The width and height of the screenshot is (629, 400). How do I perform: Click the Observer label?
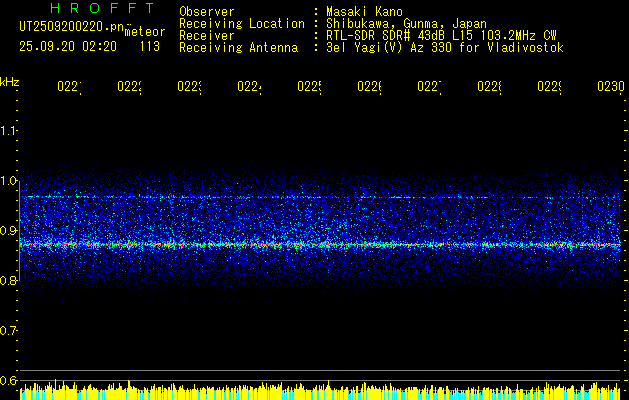(x=207, y=12)
